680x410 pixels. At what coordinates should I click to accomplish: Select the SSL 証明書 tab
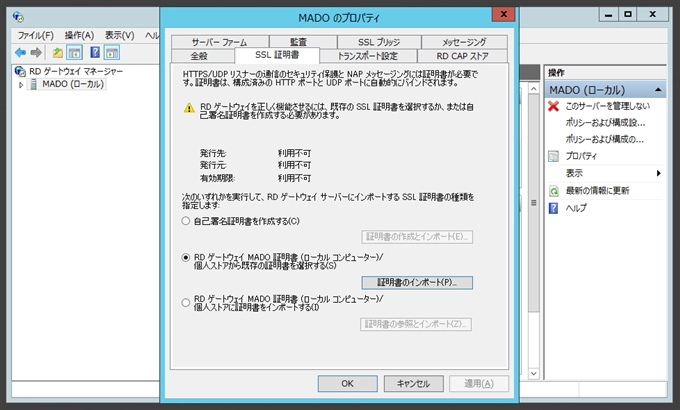277,55
